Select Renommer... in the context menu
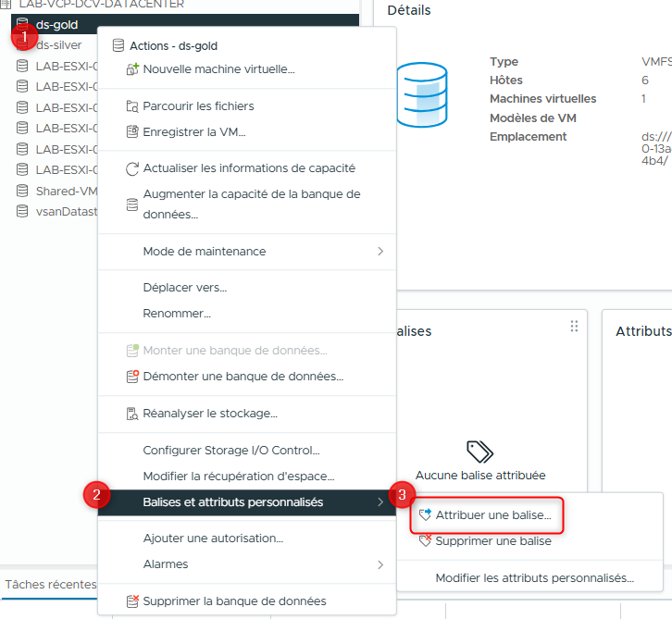The height and width of the screenshot is (619, 672). [x=177, y=314]
